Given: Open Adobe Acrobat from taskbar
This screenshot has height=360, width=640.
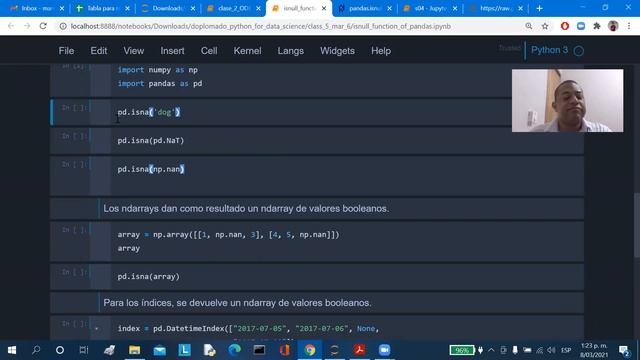Looking at the screenshot, I should pos(360,350).
